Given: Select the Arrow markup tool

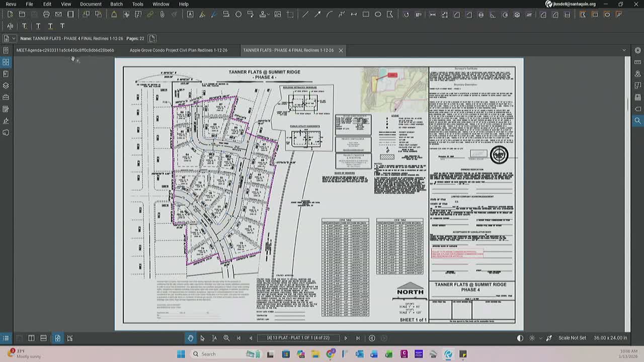Looking at the screenshot, I should click(x=317, y=14).
